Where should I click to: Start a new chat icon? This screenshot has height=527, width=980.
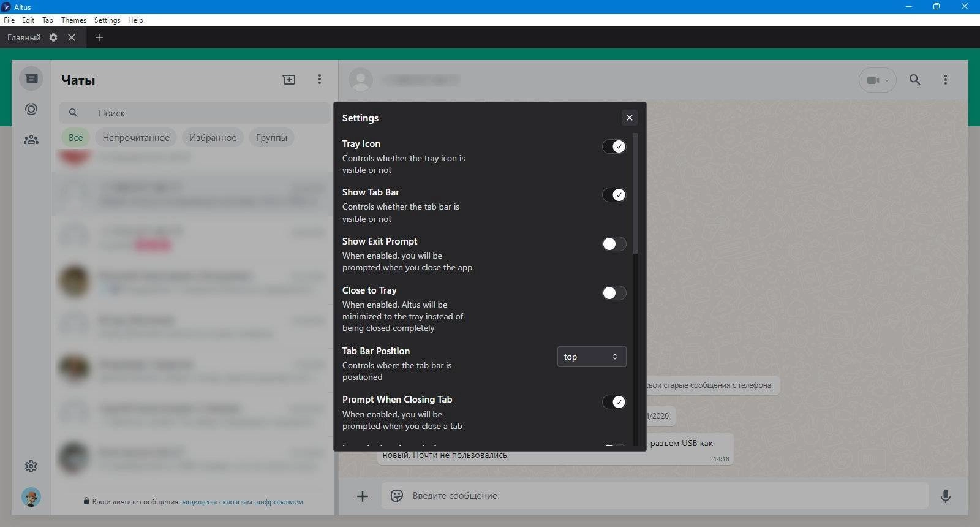click(x=289, y=79)
